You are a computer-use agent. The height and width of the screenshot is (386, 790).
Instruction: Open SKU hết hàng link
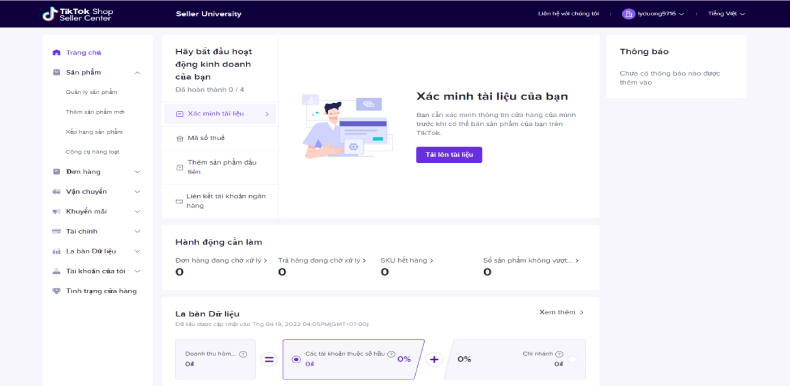click(407, 261)
